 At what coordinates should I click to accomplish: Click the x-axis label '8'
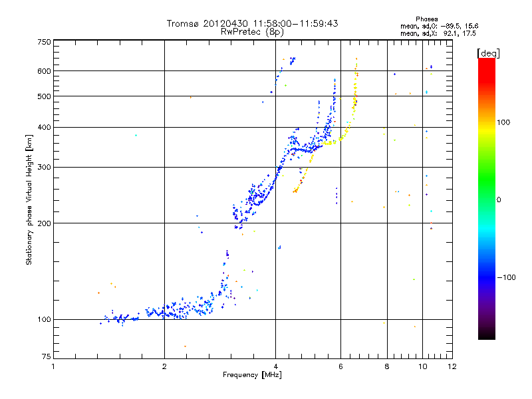click(x=387, y=366)
